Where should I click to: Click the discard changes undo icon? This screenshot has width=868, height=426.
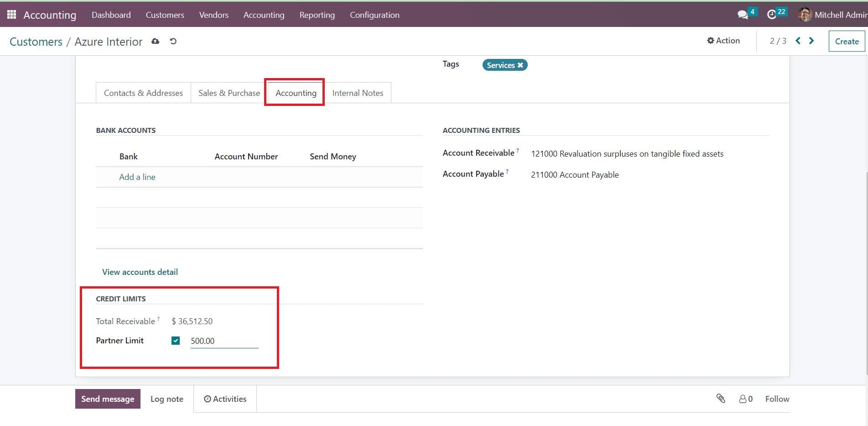point(173,42)
